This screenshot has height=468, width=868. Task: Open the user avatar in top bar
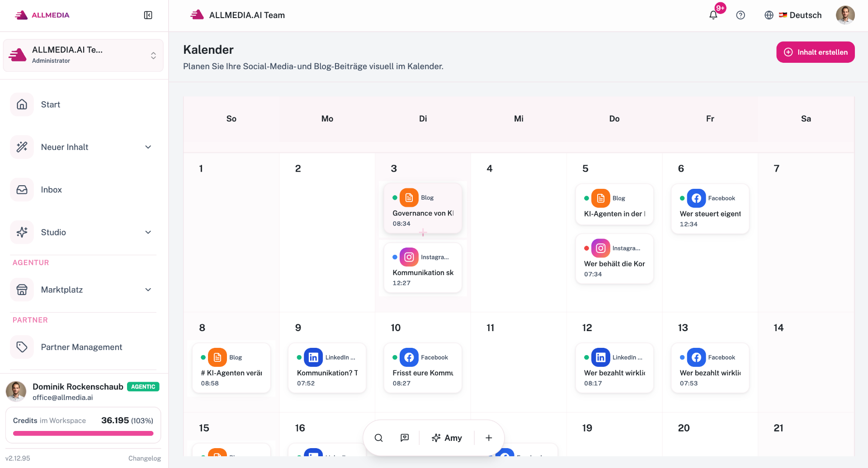pos(845,15)
